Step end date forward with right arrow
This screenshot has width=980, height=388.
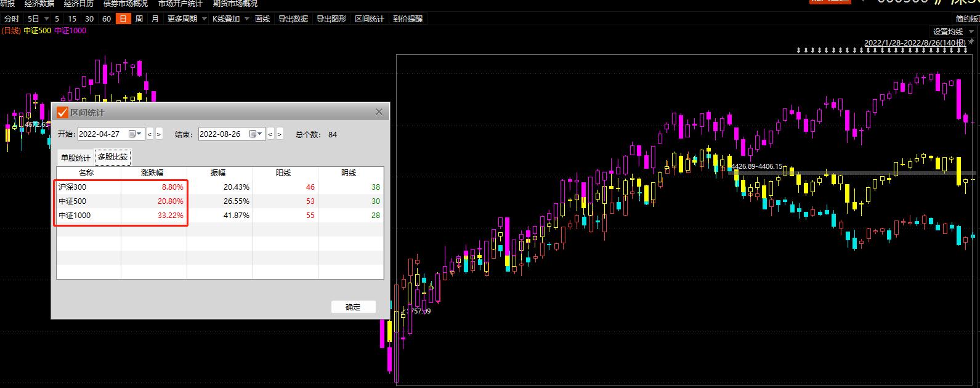[x=280, y=134]
